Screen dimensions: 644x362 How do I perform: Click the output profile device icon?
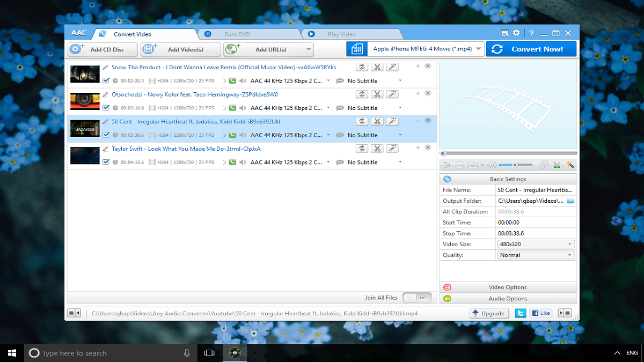(357, 49)
